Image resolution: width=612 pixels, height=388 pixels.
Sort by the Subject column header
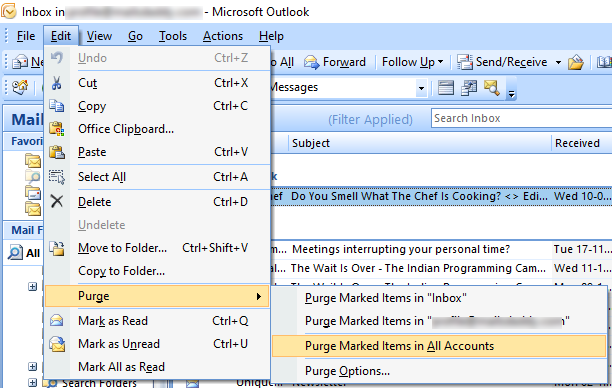420,143
